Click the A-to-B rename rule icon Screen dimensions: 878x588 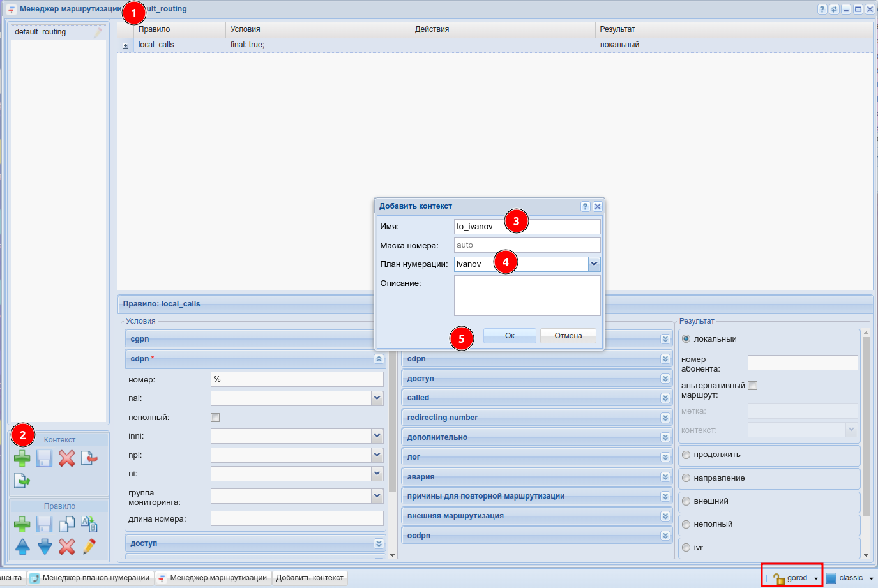(89, 525)
